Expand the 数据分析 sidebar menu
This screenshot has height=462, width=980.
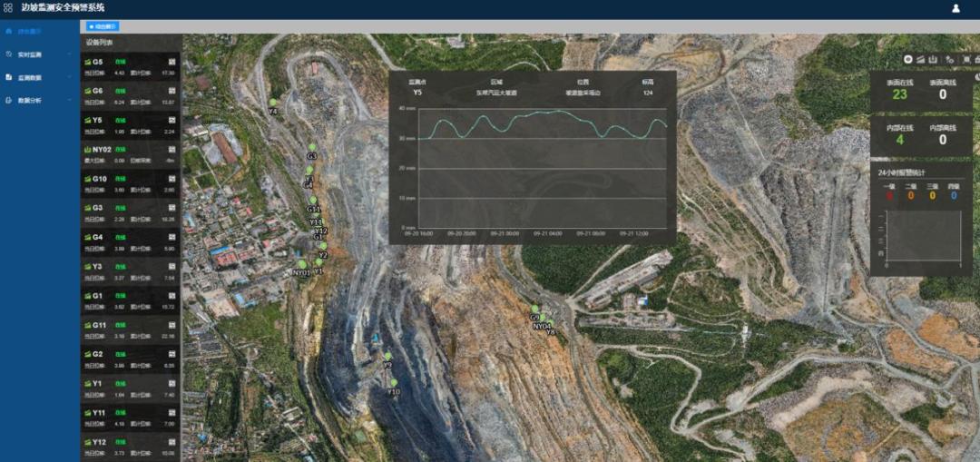(39, 100)
